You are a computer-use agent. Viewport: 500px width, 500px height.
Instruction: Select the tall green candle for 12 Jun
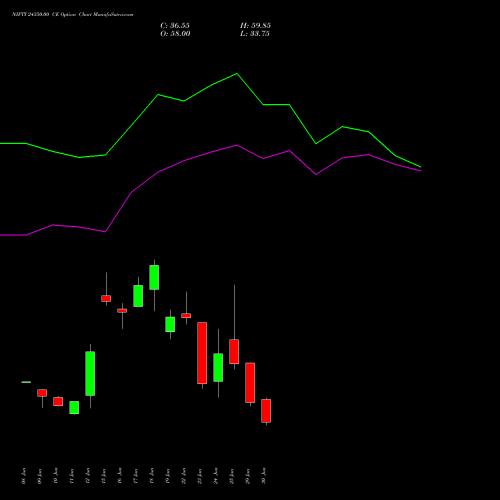pyautogui.click(x=90, y=373)
